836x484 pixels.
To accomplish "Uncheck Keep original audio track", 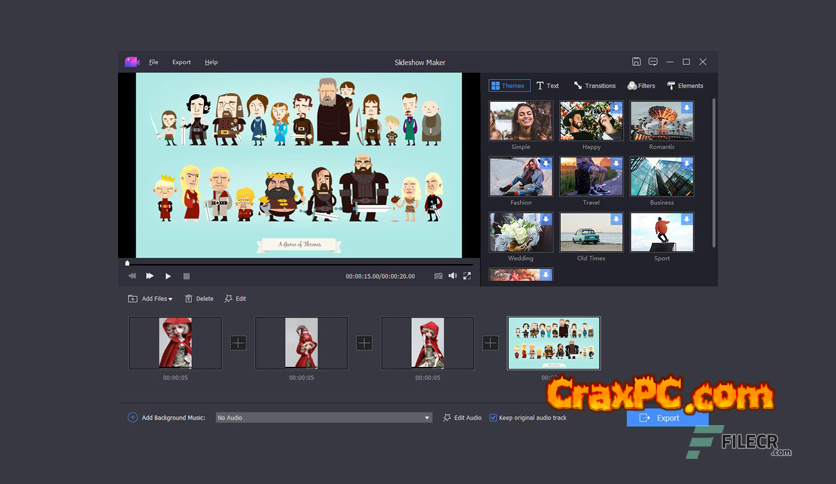I will pyautogui.click(x=493, y=418).
